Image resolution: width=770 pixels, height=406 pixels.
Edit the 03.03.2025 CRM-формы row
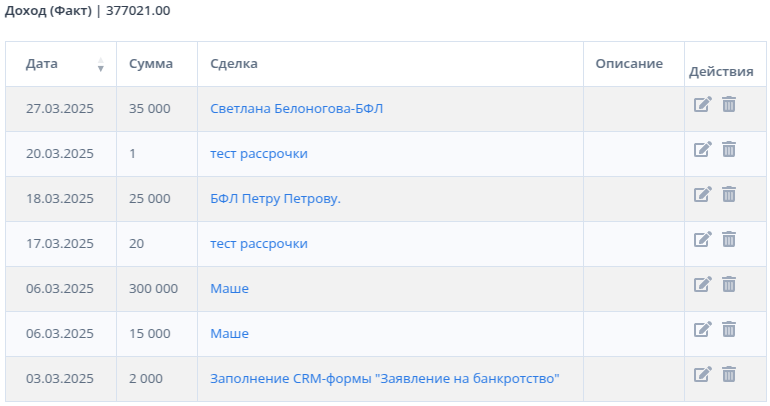(x=702, y=375)
